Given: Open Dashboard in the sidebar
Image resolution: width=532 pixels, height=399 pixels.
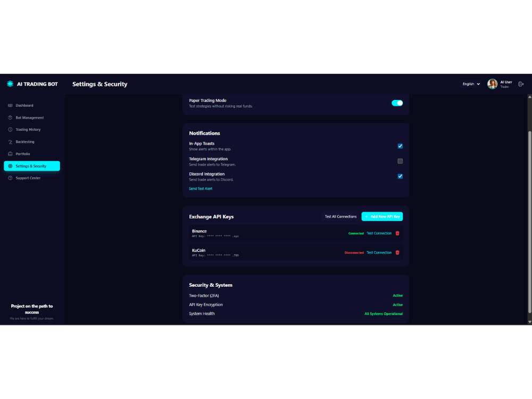Looking at the screenshot, I should pos(32,105).
